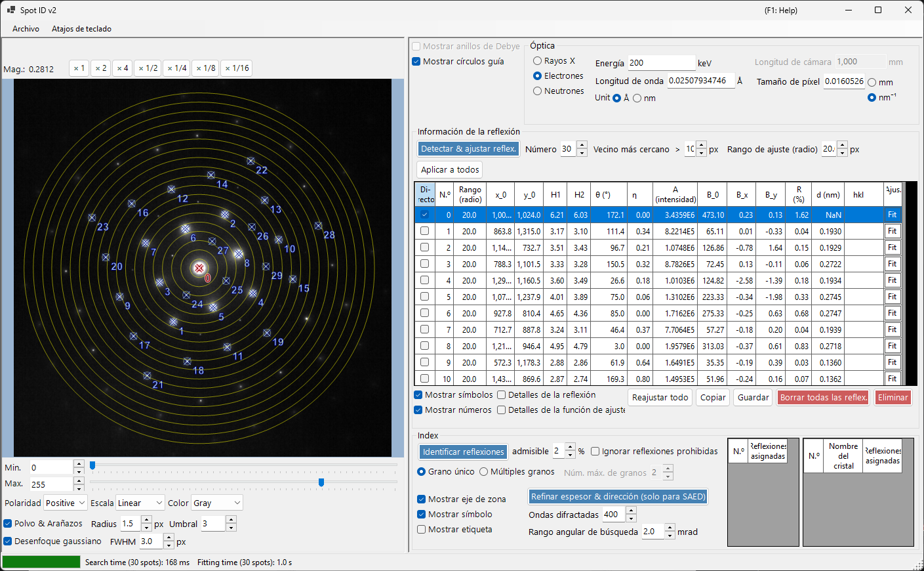Image resolution: width=924 pixels, height=571 pixels.
Task: Select diffraction spot marker 23
Action: pos(92,217)
